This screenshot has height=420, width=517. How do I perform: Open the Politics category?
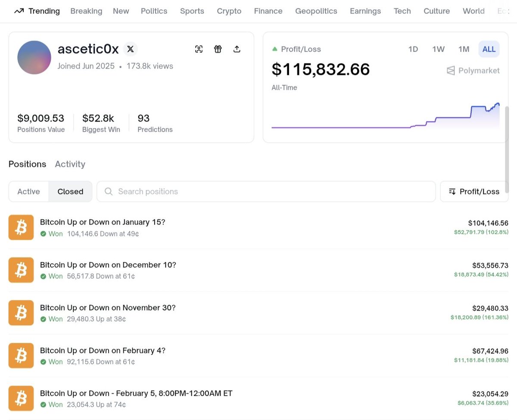click(x=154, y=11)
